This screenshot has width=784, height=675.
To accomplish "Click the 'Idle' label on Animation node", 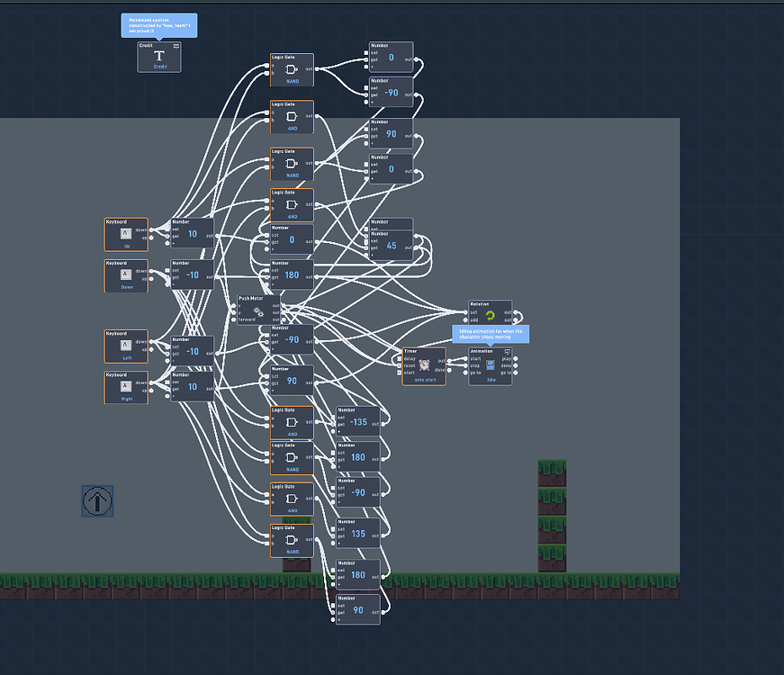I will (x=491, y=380).
